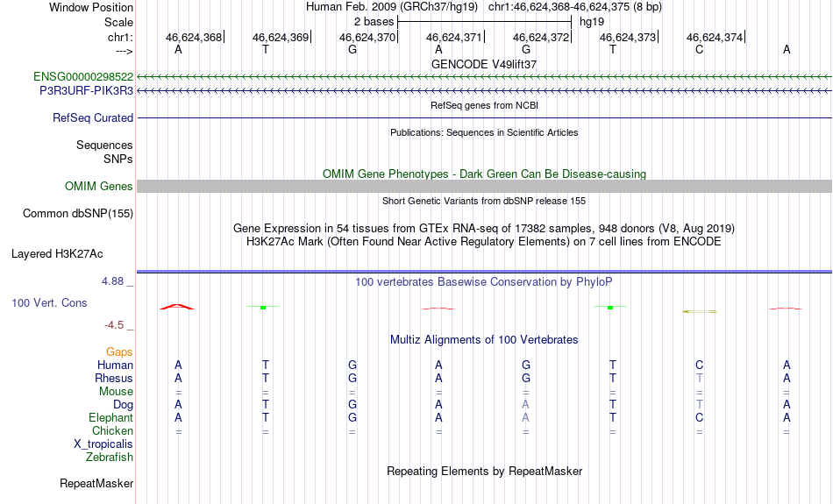Screen dimensions: 833x504
Task: Click the C base in the Elephant row
Action: [x=699, y=418]
